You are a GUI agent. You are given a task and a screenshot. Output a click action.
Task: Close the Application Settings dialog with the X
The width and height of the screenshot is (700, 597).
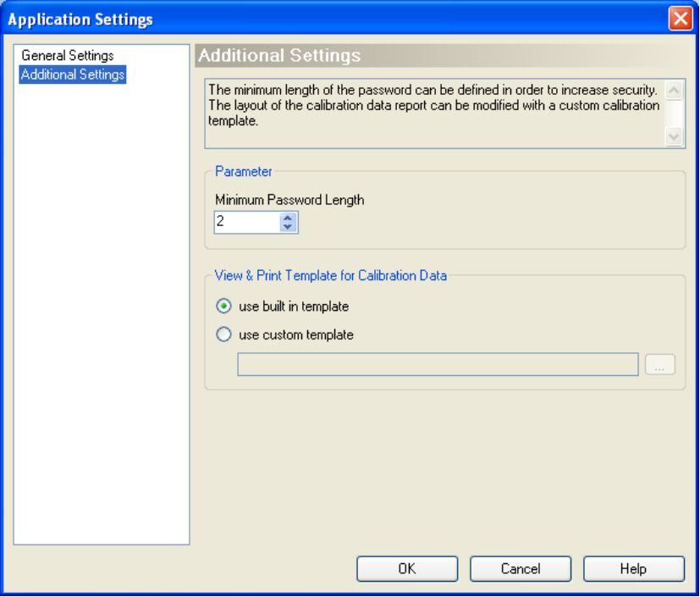(681, 19)
